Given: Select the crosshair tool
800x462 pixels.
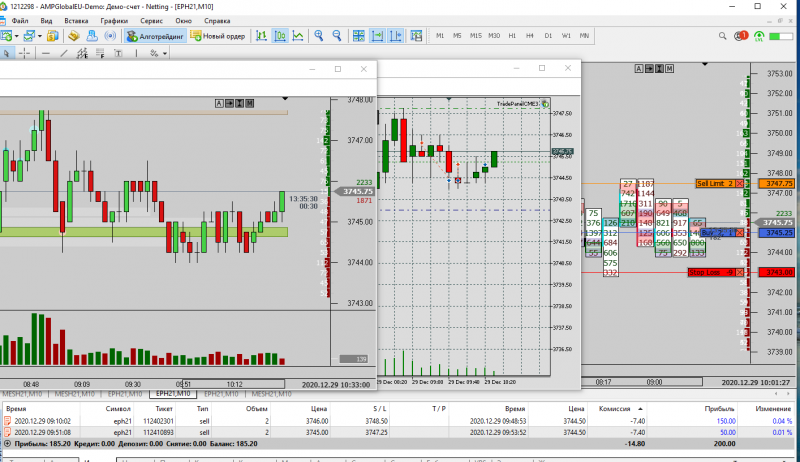Looking at the screenshot, I should coord(24,53).
